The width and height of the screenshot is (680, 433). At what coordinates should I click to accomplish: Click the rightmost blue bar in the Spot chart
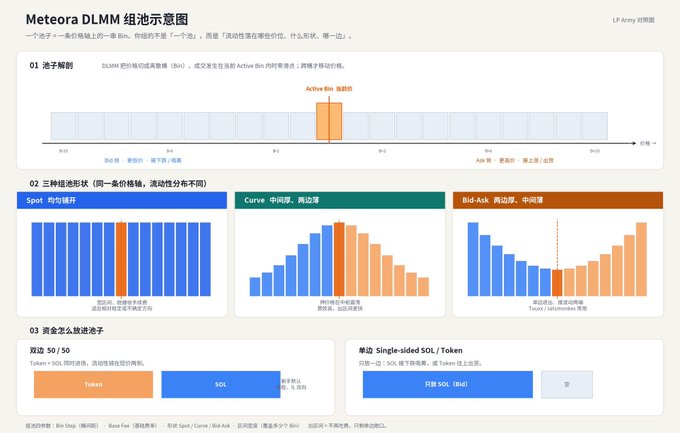(x=205, y=259)
